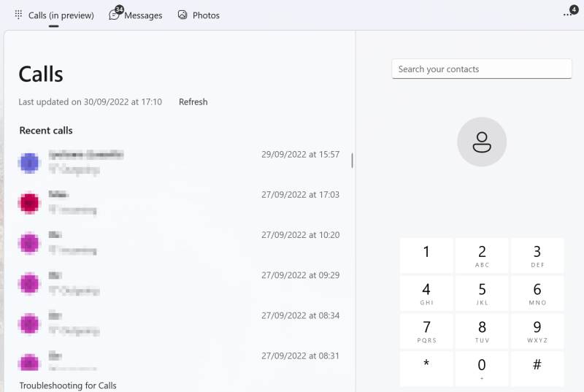Click Refresh to update calls
This screenshot has height=392, width=584.
coord(193,102)
